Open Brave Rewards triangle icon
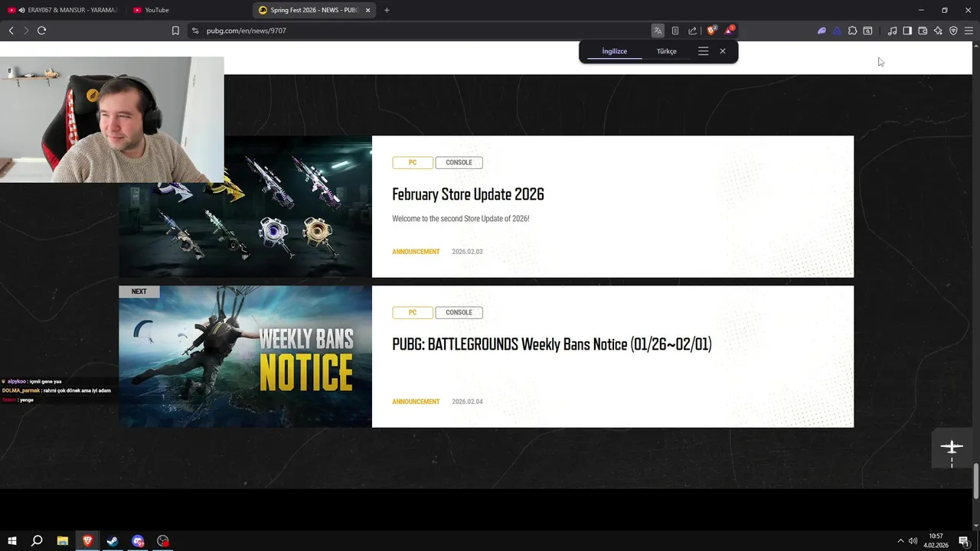980x551 pixels. point(729,31)
